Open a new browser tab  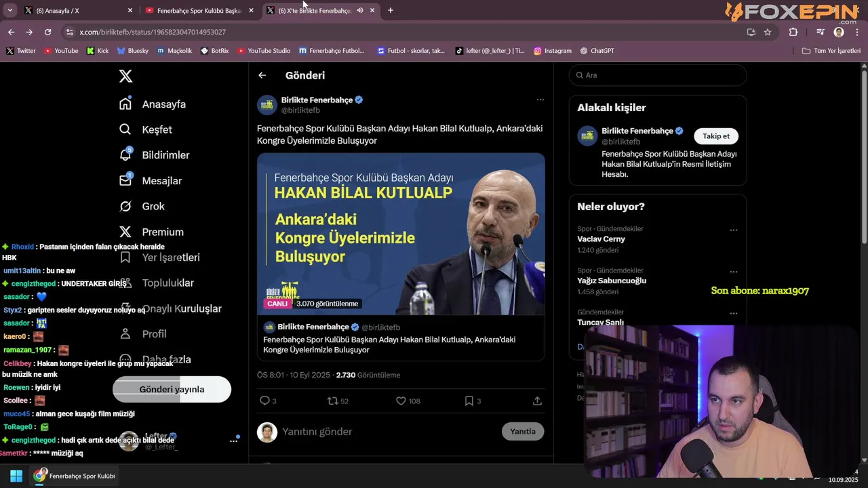[x=391, y=10]
